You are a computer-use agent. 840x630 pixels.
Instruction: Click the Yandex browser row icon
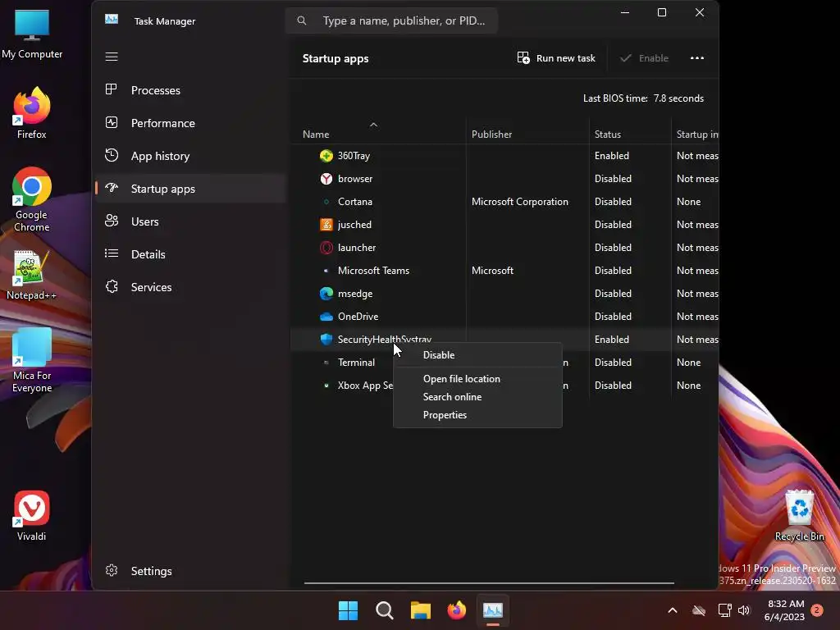(326, 179)
